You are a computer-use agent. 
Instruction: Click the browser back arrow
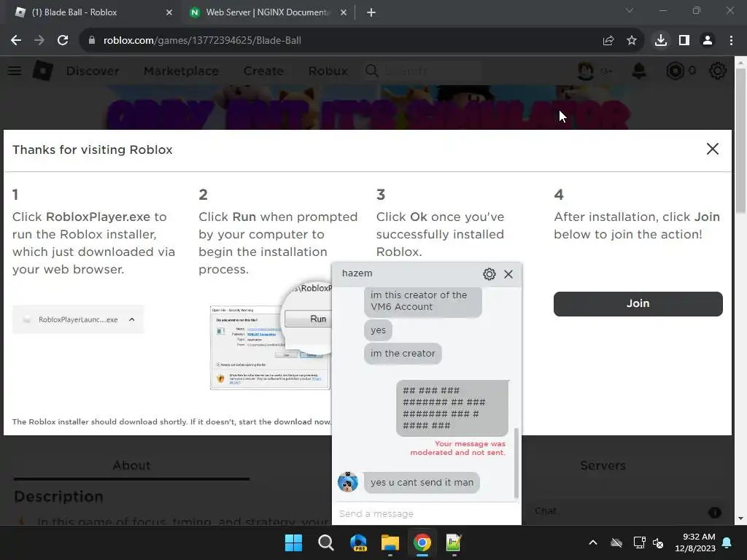point(16,41)
